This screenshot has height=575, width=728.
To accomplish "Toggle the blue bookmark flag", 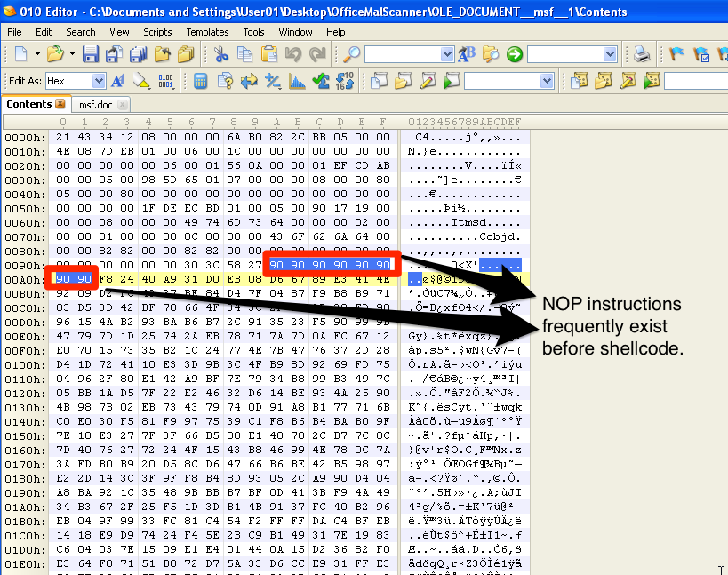I will coord(676,55).
